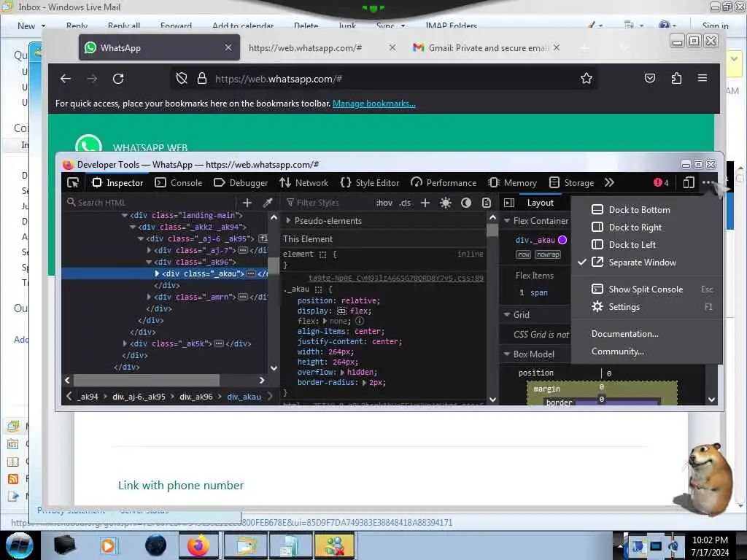Expand the overflow shorthand property arrow

point(342,373)
